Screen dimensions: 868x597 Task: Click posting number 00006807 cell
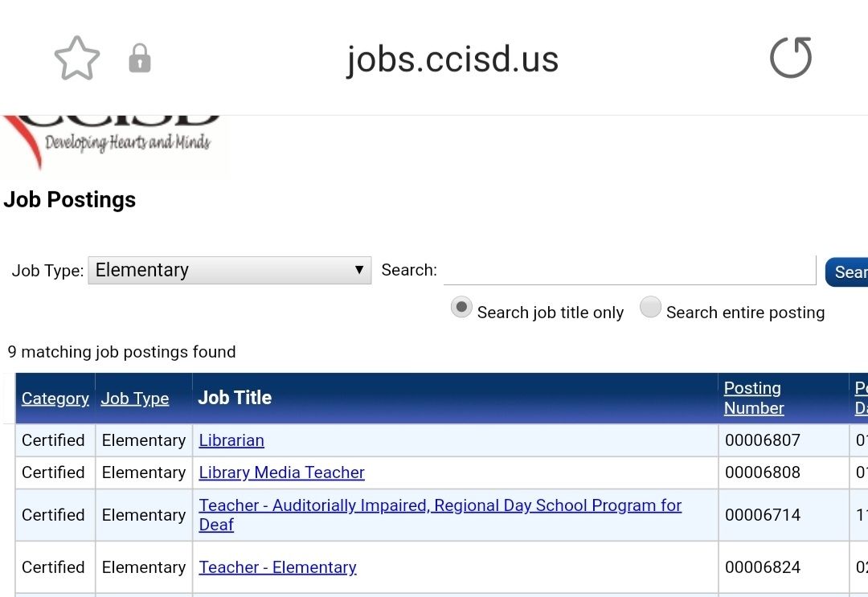coord(762,440)
